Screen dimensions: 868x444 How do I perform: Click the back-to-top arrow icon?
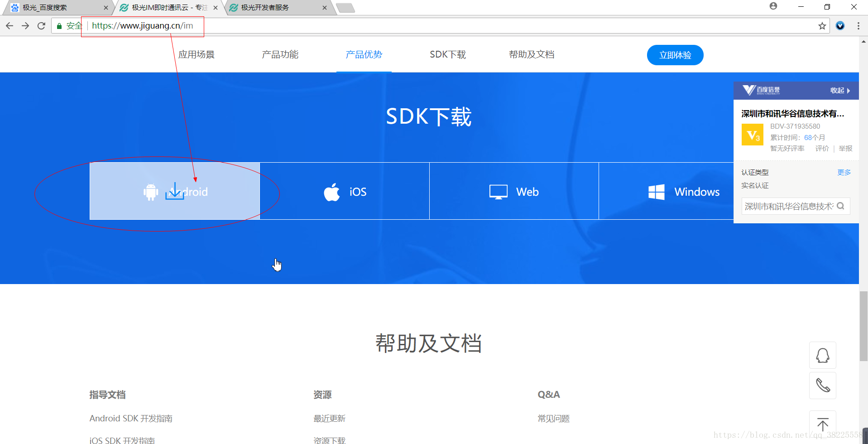coord(823,424)
